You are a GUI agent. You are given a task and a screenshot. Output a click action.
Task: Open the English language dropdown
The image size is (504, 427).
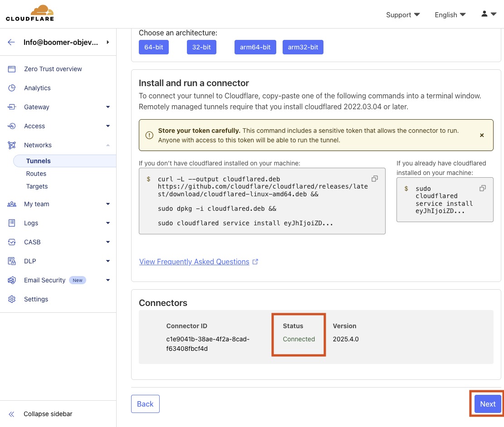pos(450,15)
